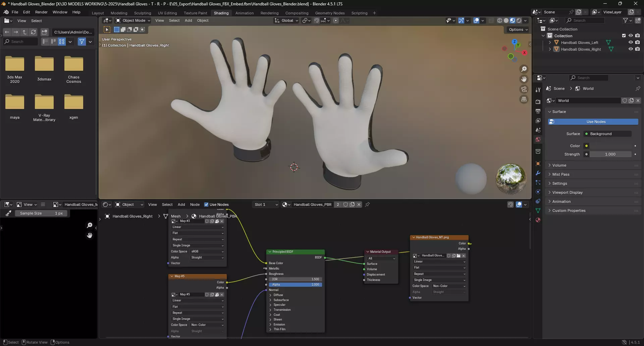Switch perspective/orthographic grid icon in viewport
Screen dimensions: 644x346
tap(524, 99)
